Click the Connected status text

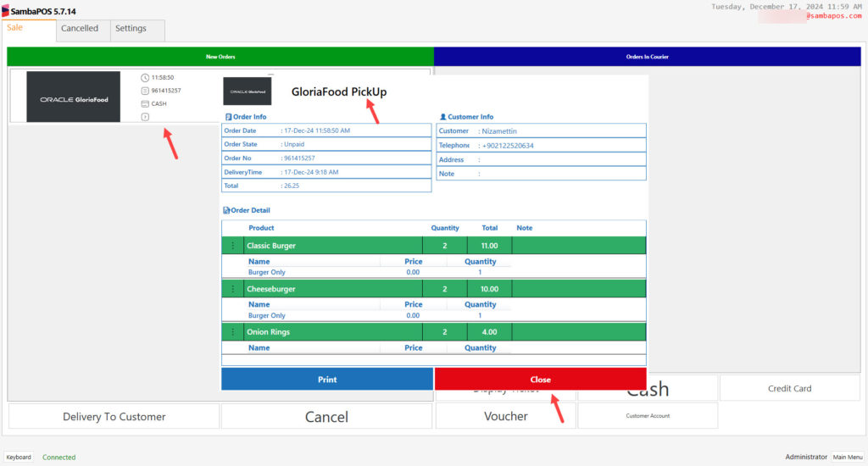[x=58, y=458]
